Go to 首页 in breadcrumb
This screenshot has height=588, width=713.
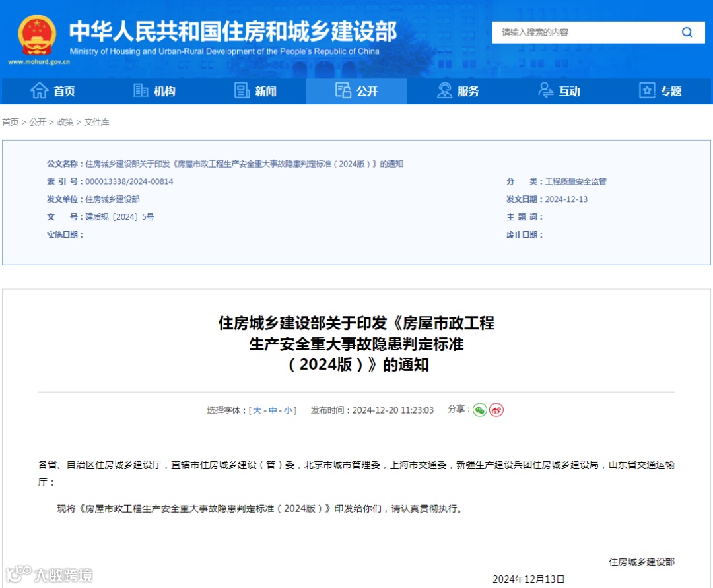coord(11,122)
